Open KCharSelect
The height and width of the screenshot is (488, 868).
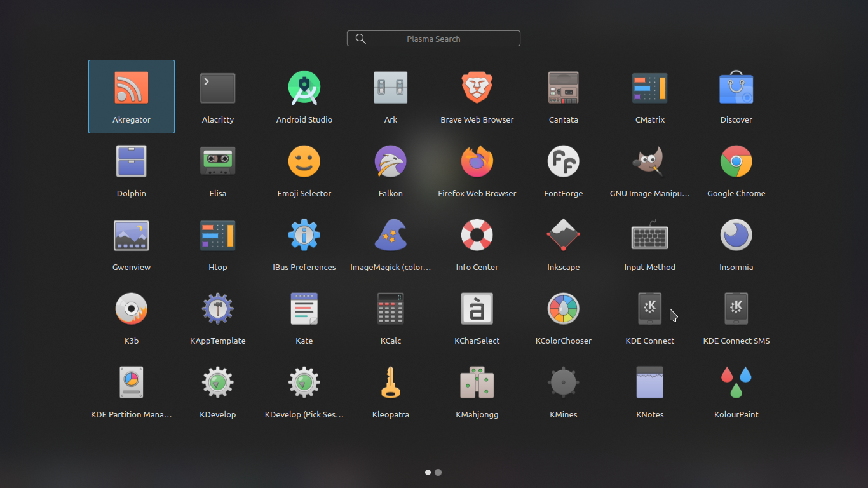point(477,318)
